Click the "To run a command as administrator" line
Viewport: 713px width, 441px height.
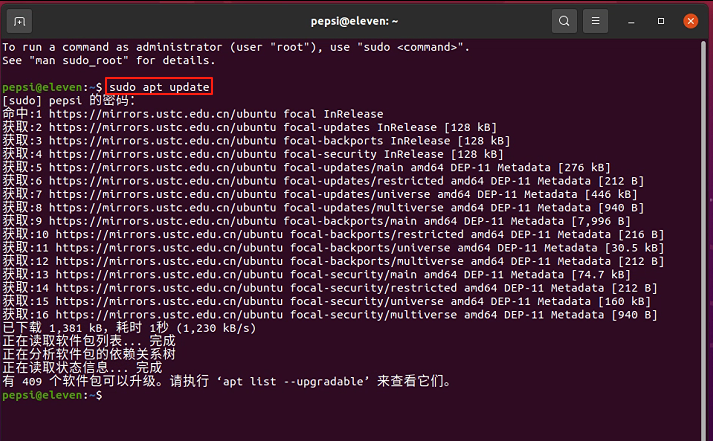(x=236, y=47)
